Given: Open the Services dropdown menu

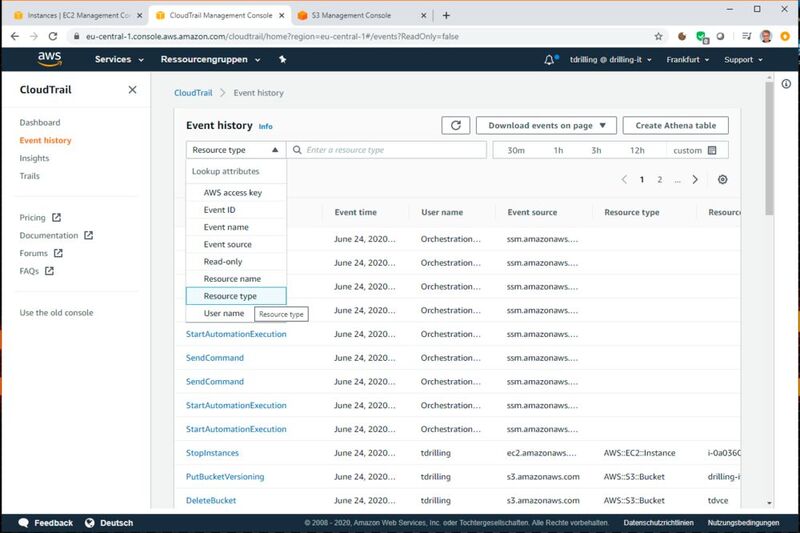Looking at the screenshot, I should 118,59.
